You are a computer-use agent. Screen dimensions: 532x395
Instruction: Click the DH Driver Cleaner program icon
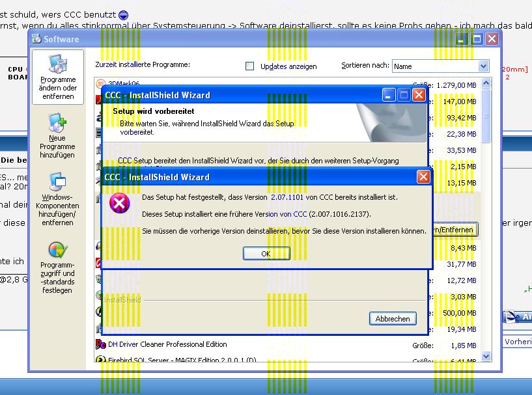coord(101,344)
